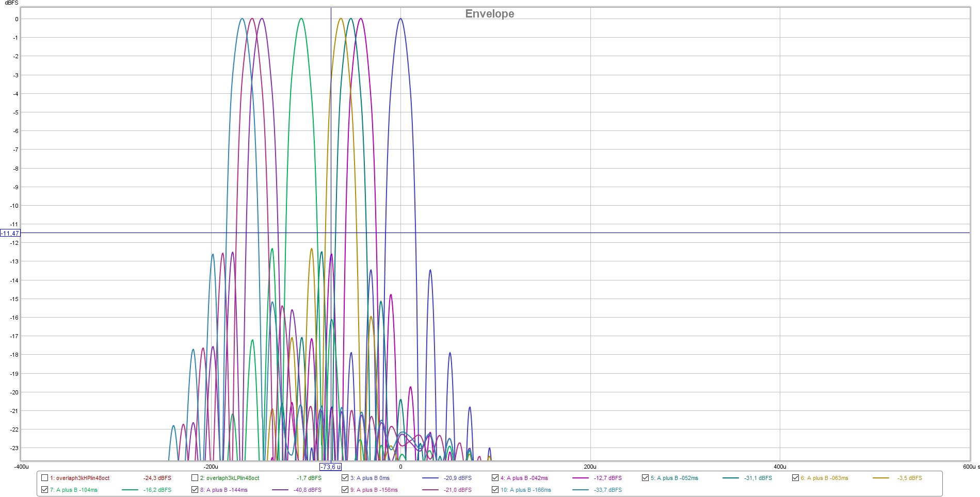Click the Envelope graph title

pos(490,14)
